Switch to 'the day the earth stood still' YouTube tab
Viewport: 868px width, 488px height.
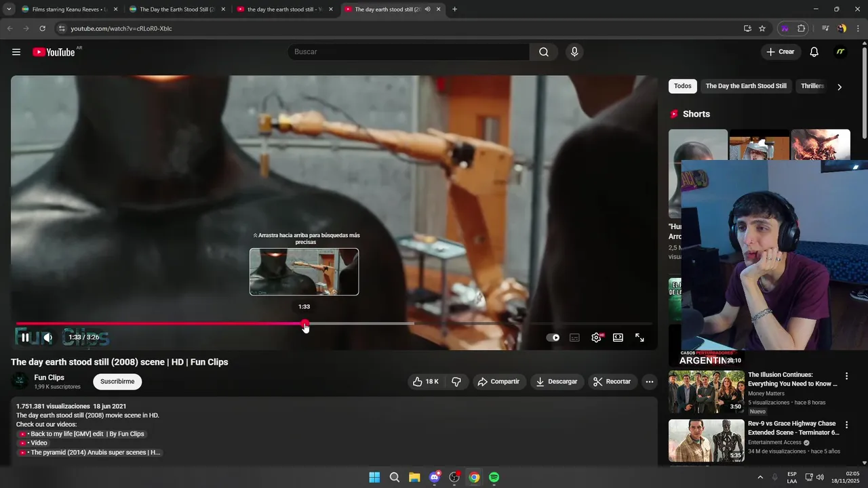pyautogui.click(x=284, y=9)
